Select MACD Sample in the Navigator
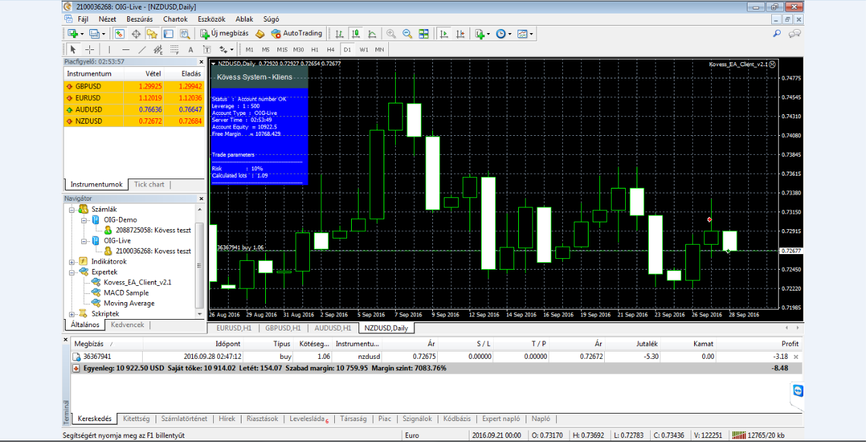 (x=126, y=293)
